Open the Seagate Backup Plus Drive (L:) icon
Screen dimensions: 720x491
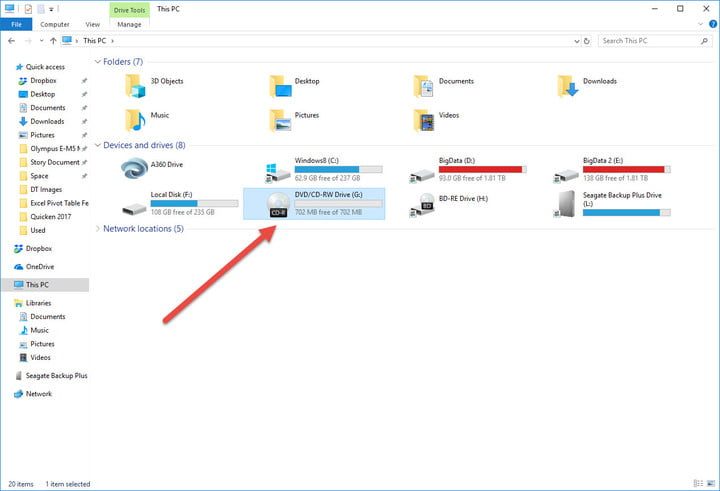(x=565, y=205)
